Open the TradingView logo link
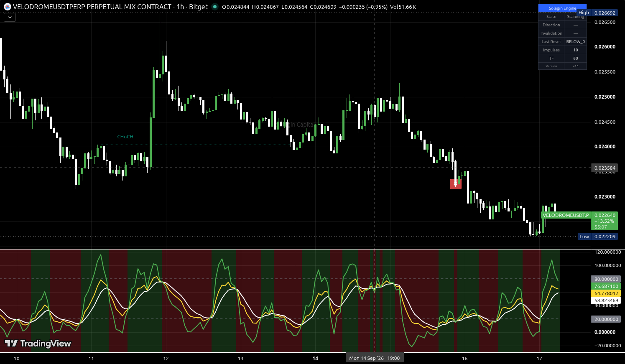This screenshot has height=364, width=625. (x=38, y=344)
